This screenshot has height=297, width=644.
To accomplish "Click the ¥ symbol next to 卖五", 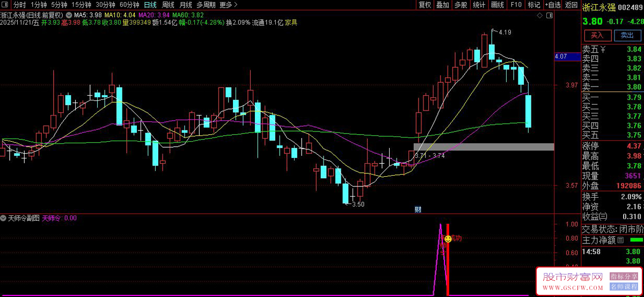I will tap(603, 49).
